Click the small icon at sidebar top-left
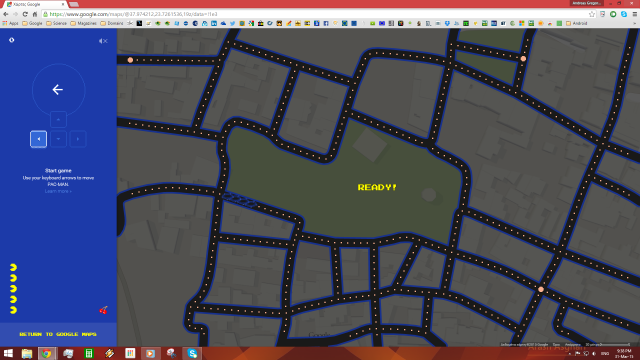 point(12,40)
